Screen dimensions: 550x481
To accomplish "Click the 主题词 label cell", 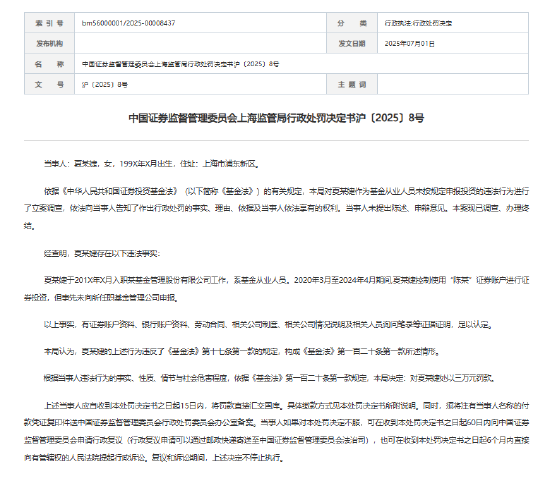I will click(x=352, y=84).
